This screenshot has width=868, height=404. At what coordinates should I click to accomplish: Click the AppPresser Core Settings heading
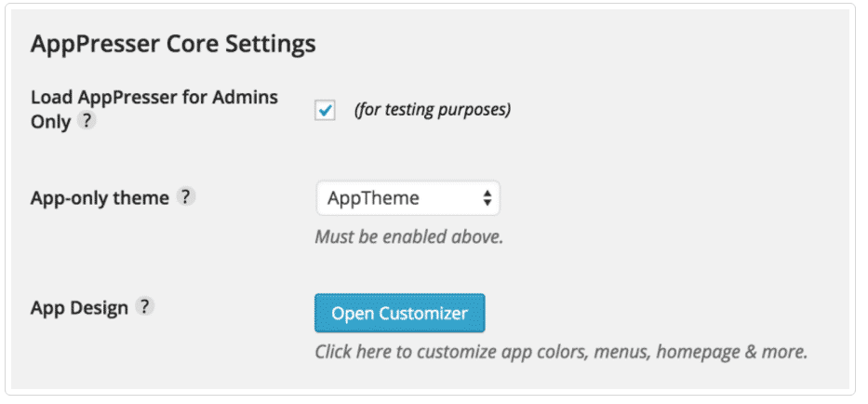[x=173, y=44]
